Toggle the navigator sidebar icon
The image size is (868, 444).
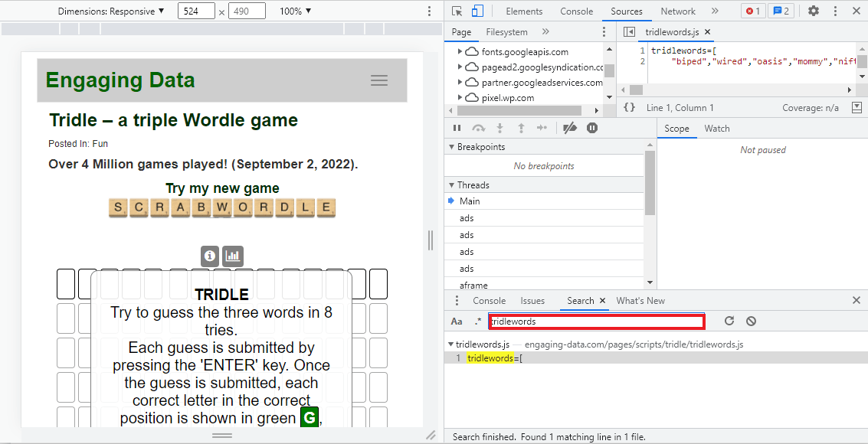click(x=629, y=32)
